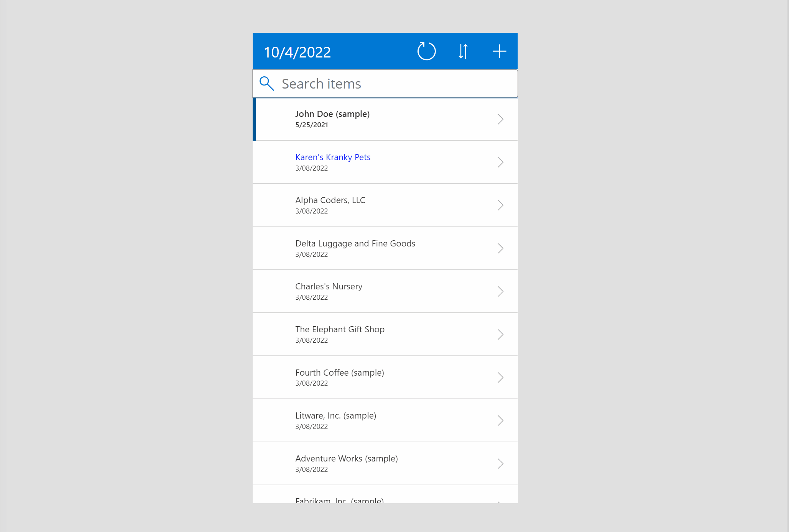The image size is (789, 532).
Task: Expand the Karen's Kranky Pets record
Action: pos(500,162)
